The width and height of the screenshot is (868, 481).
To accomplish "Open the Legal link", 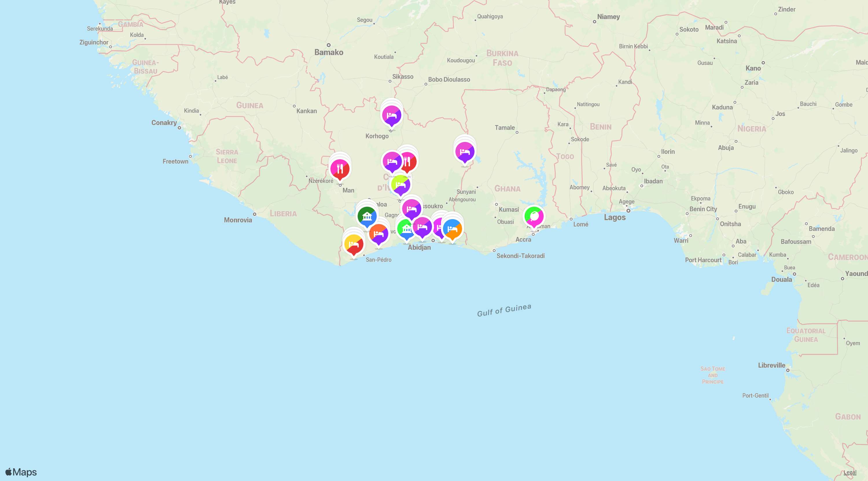I will coord(850,472).
